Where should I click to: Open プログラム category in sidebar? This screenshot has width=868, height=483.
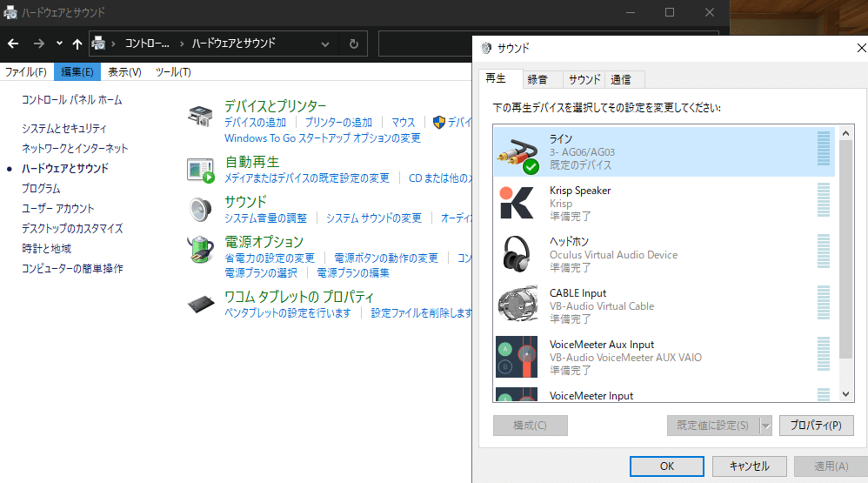41,188
